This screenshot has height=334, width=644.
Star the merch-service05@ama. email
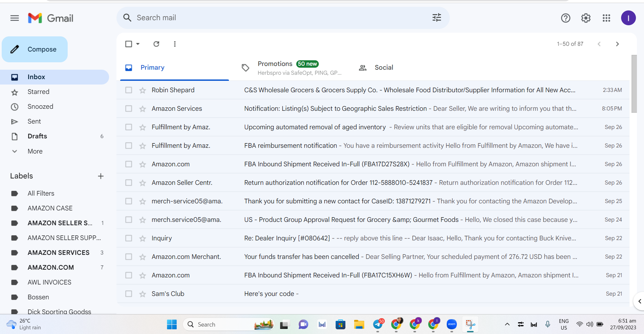click(143, 201)
